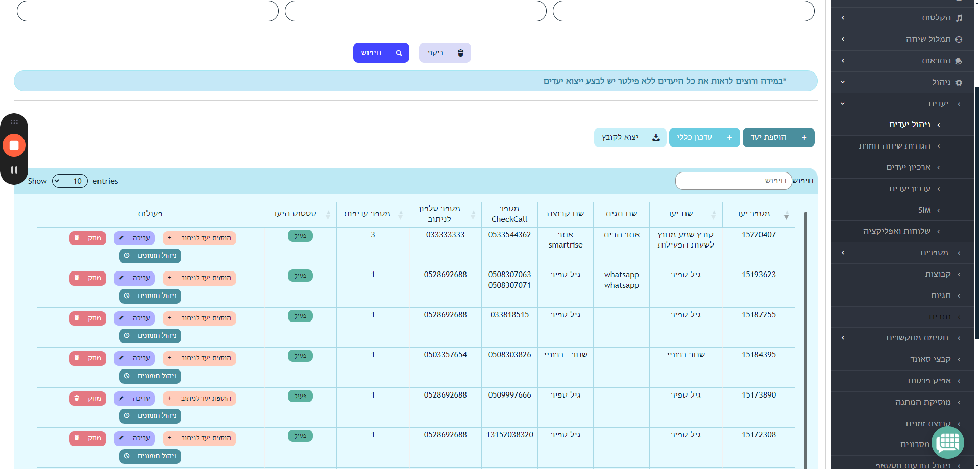Delete destination 15220407 with מחק button
This screenshot has height=469, width=980.
coord(88,238)
